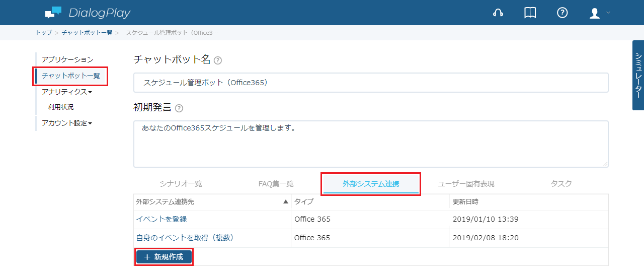Click date 2019/02/08 18:20
Image resolution: width=644 pixels, height=277 pixels.
(x=486, y=238)
